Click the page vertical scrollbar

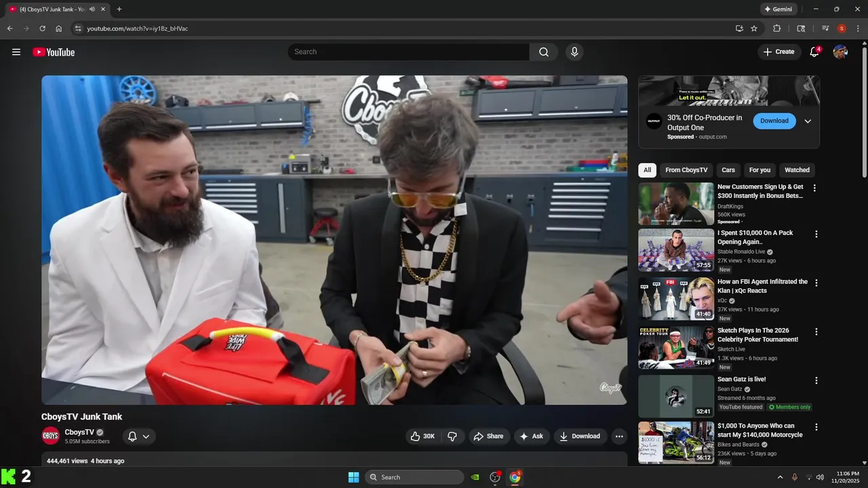point(864,112)
